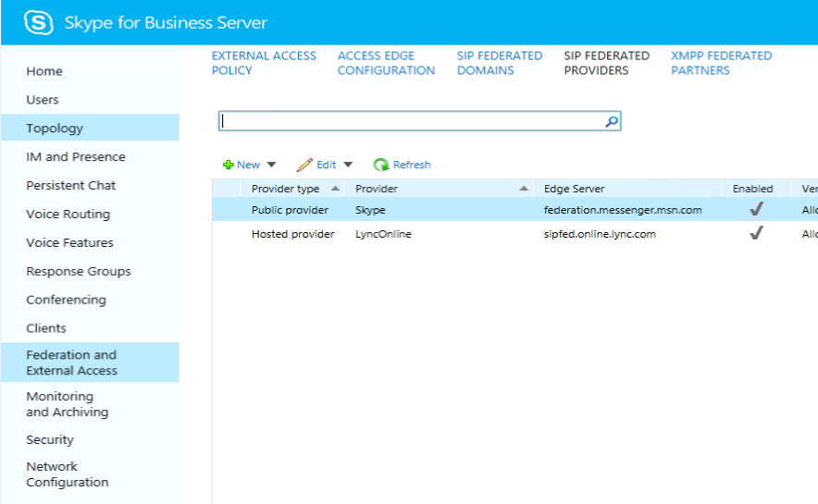Screen dimensions: 818x504
Task: Click the LyncOnline provider name cell
Action: coord(383,234)
